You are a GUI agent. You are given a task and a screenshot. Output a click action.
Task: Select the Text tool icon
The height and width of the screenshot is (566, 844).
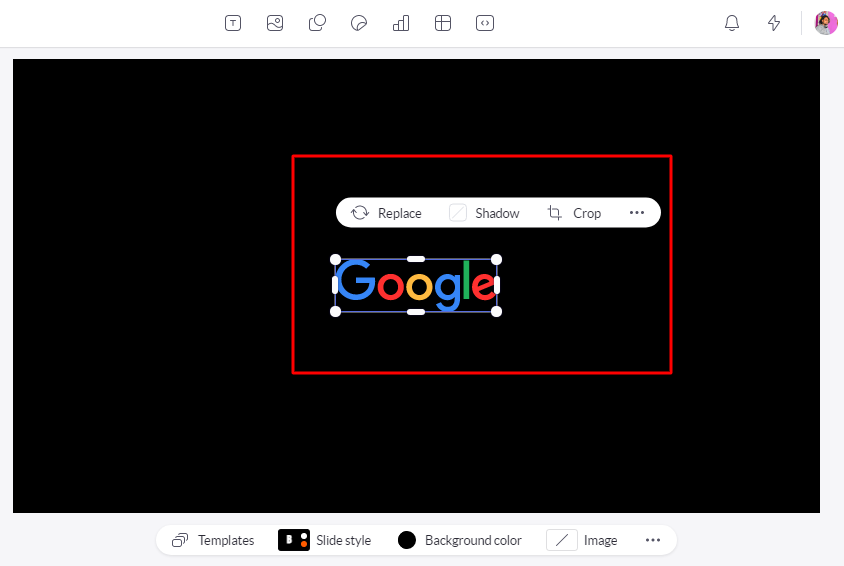click(x=233, y=23)
